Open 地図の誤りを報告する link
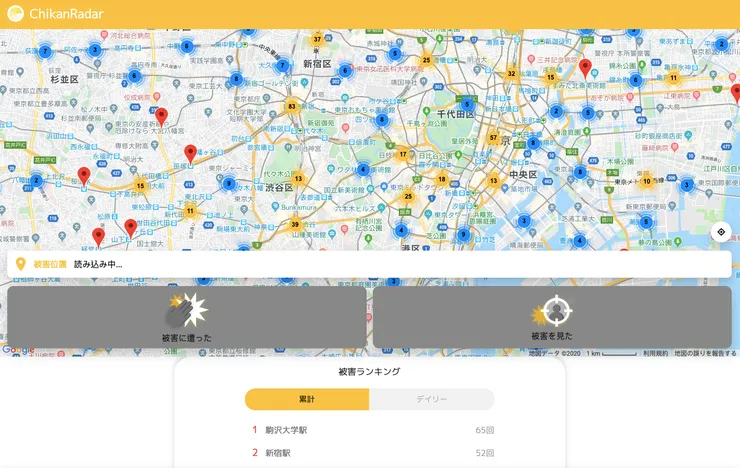The width and height of the screenshot is (740, 468). point(706,353)
